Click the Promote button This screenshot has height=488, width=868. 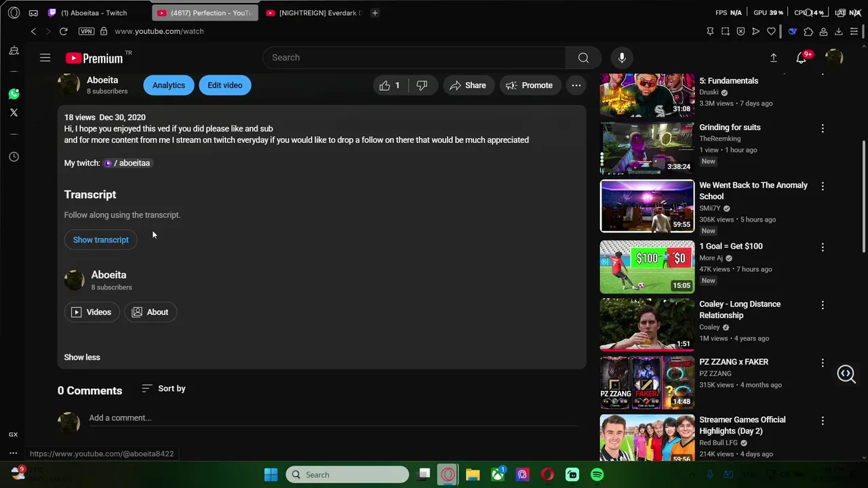coord(530,85)
